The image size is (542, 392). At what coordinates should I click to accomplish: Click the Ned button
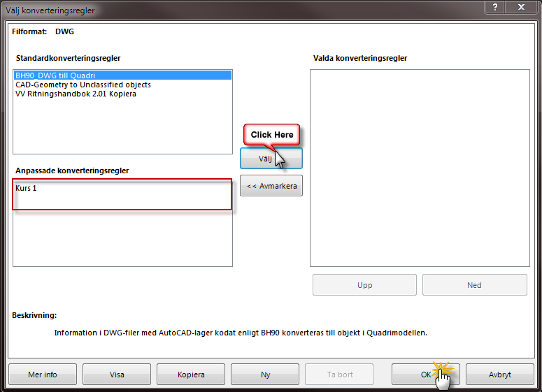pyautogui.click(x=475, y=285)
